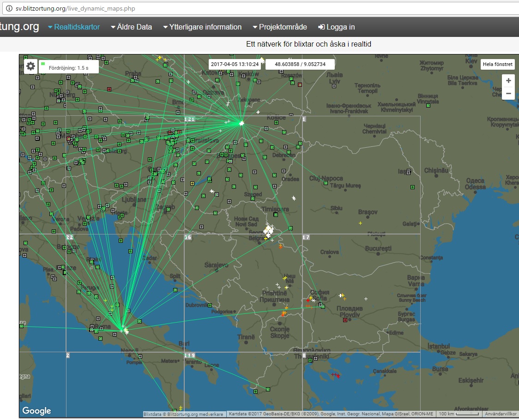Zoom out with the minus button
Image resolution: width=519 pixels, height=420 pixels.
coord(508,94)
